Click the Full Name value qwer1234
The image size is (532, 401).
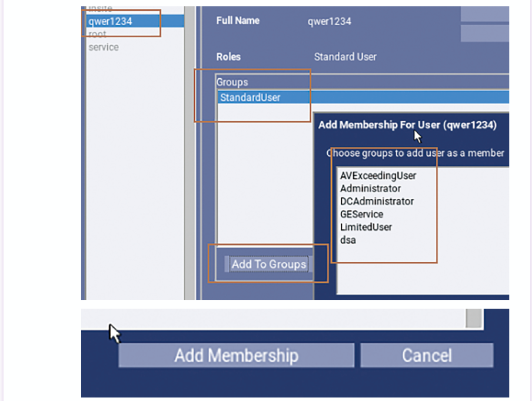tap(329, 21)
